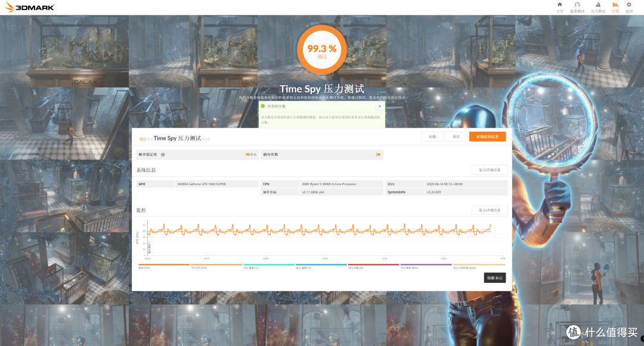The height and width of the screenshot is (346, 644).
Task: Click the 99.3 % score circle
Action: 322,49
